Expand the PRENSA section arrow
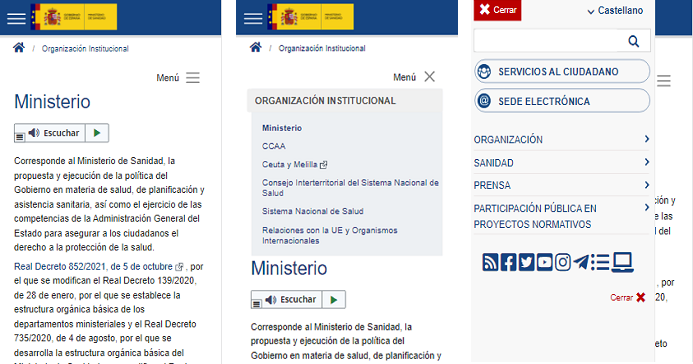The height and width of the screenshot is (364, 693). pos(647,185)
